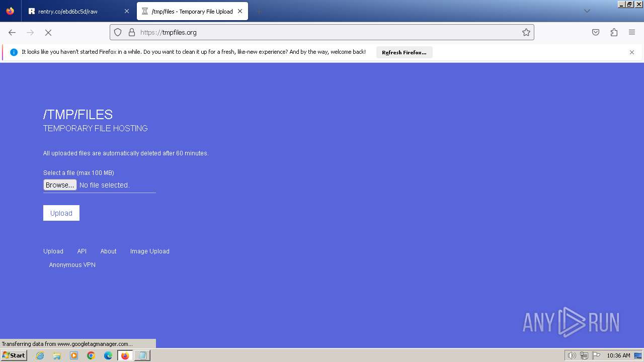The height and width of the screenshot is (362, 644).
Task: Go back using the back arrow
Action: point(12,32)
